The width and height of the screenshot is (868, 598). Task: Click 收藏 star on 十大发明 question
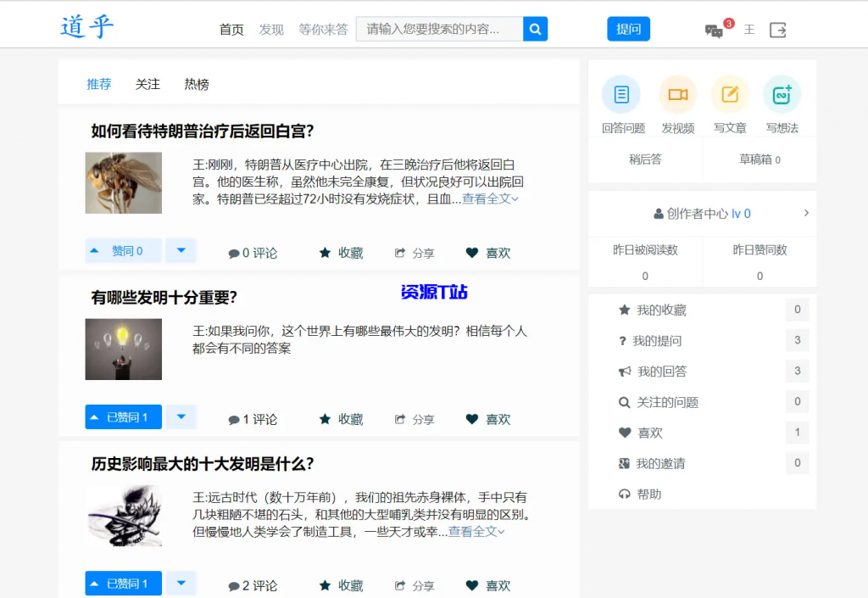(341, 585)
